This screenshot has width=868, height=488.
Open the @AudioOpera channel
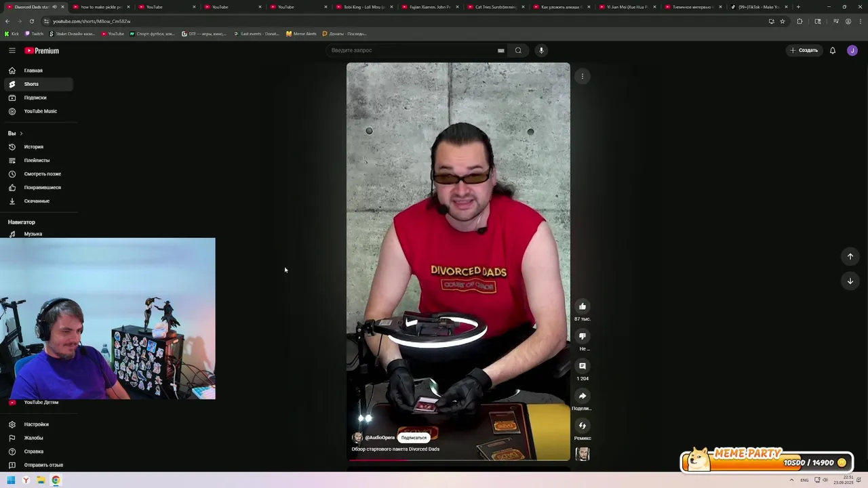[x=380, y=438]
